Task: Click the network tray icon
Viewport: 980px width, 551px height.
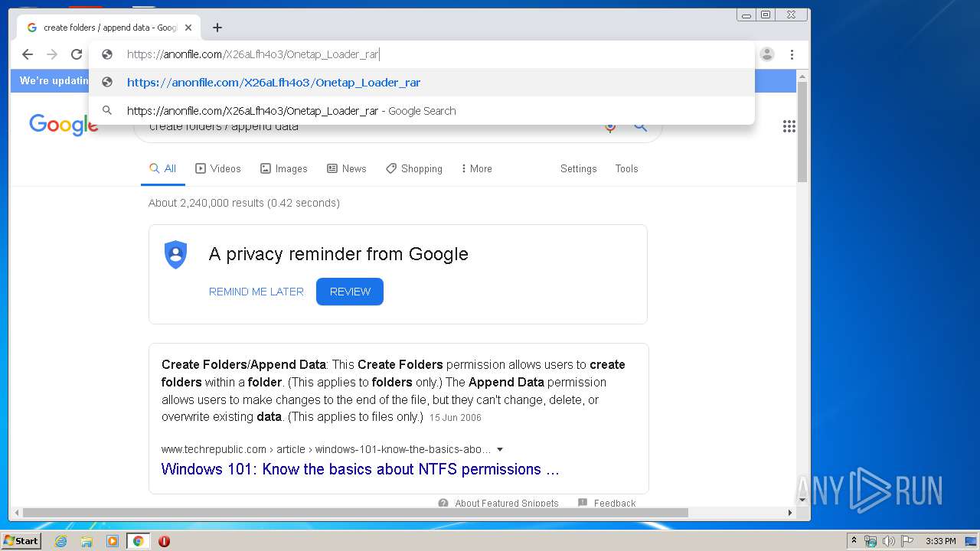Action: 871,541
